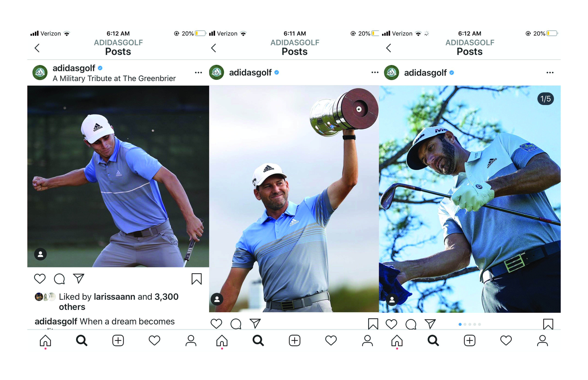The width and height of the screenshot is (588, 380).
Task: Like the left post with heart icon
Action: [x=40, y=279]
